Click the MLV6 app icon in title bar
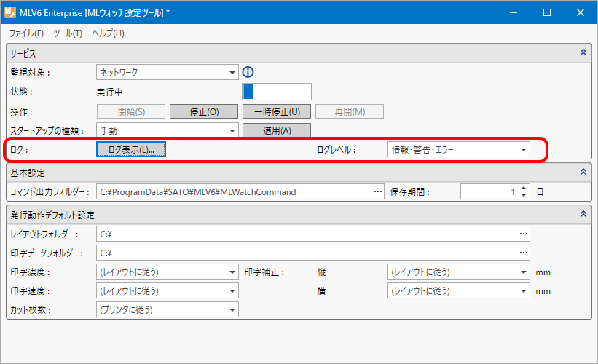The image size is (598, 364). [x=10, y=12]
